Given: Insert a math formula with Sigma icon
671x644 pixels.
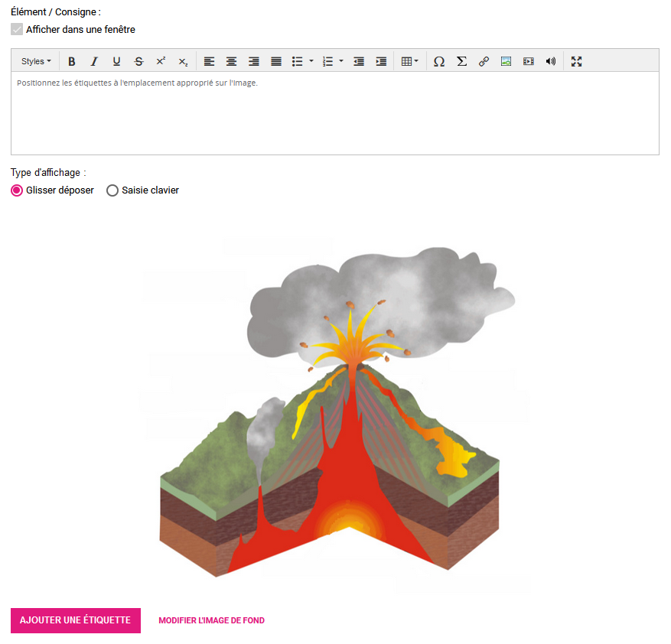Looking at the screenshot, I should click(x=461, y=61).
